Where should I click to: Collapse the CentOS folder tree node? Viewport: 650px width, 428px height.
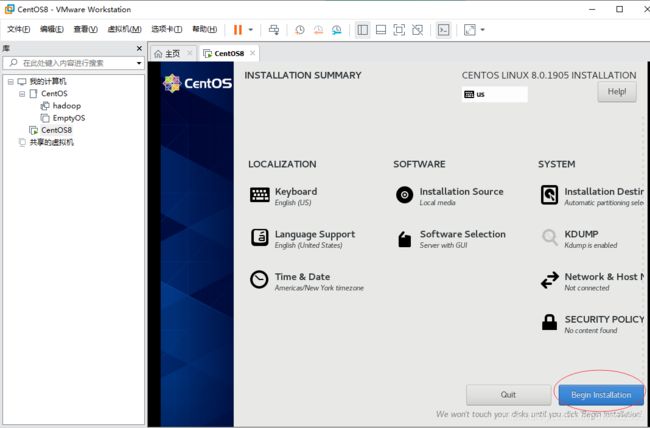pos(22,94)
